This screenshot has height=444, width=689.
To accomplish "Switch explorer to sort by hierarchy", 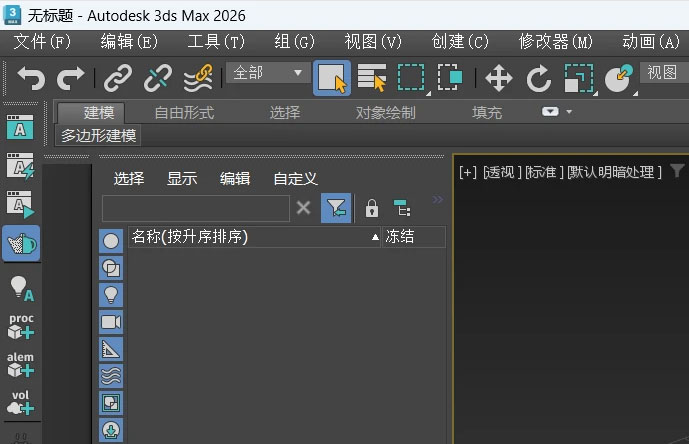I will [x=402, y=208].
